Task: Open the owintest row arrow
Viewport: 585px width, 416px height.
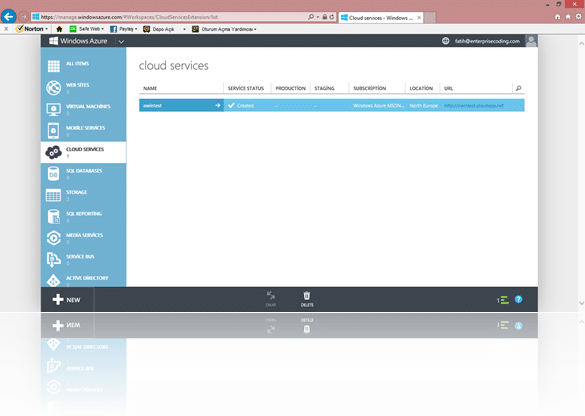Action: click(x=218, y=106)
